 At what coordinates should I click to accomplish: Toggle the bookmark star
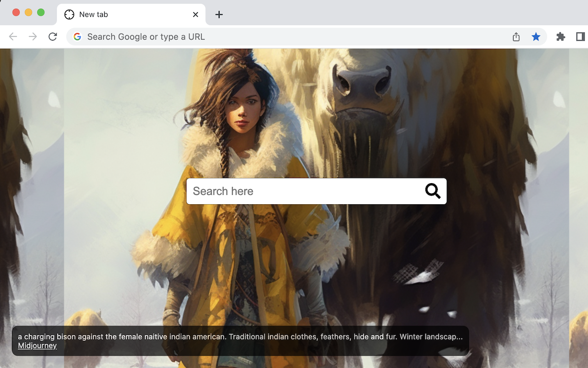[536, 37]
